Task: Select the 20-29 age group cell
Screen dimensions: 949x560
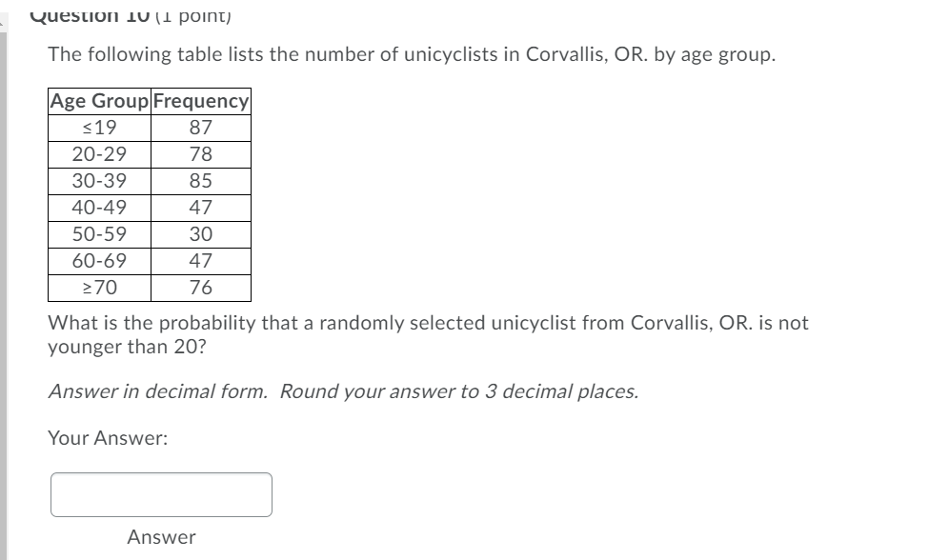Action: (x=99, y=154)
